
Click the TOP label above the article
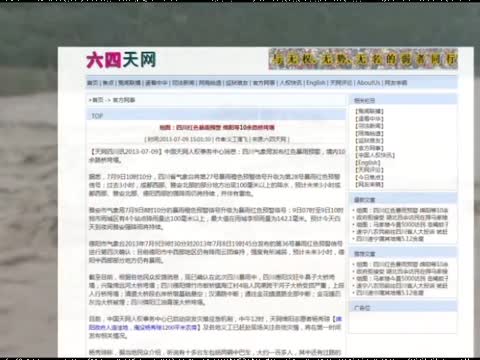click(x=97, y=116)
